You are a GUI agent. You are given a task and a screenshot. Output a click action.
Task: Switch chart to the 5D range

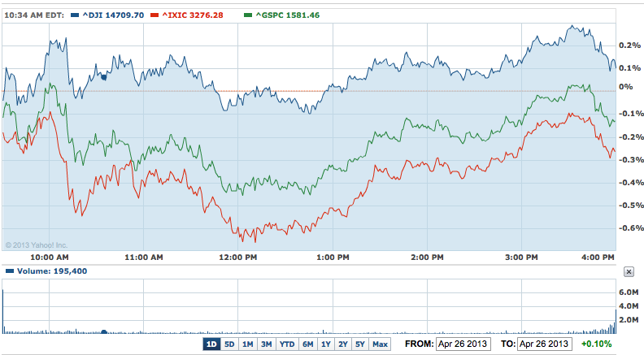(229, 344)
